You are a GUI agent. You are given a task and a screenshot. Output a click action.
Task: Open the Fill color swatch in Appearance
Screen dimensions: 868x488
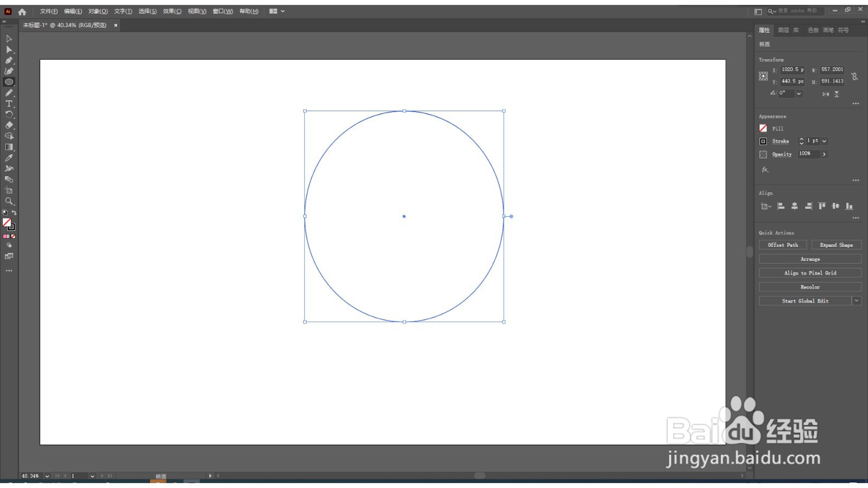(763, 129)
